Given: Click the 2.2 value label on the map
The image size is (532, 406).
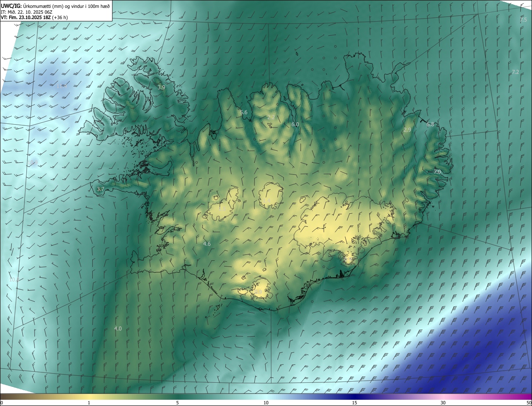Looking at the screenshot, I should [271, 117].
